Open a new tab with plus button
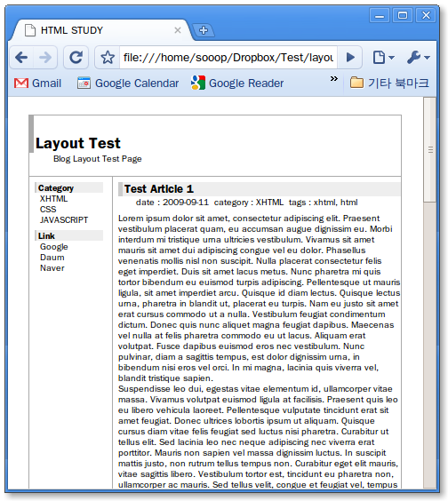This screenshot has height=501, width=448. (x=204, y=30)
